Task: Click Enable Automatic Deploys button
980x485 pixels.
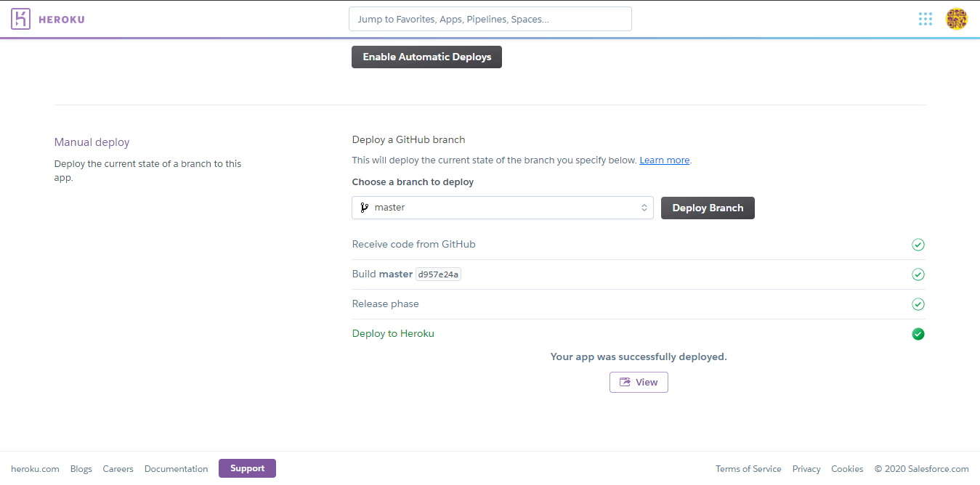Action: 426,57
